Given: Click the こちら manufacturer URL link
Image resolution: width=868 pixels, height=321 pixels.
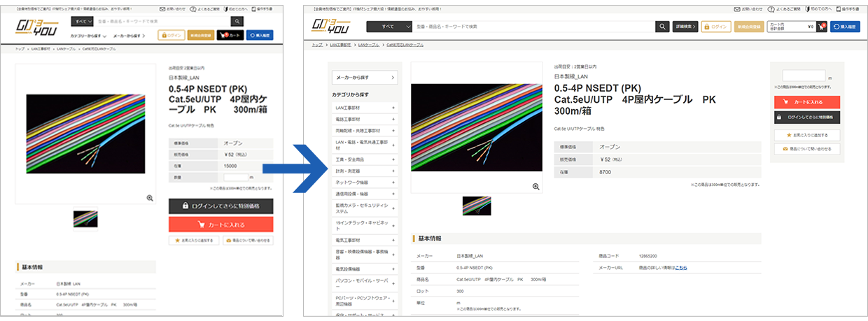Looking at the screenshot, I should 681,267.
